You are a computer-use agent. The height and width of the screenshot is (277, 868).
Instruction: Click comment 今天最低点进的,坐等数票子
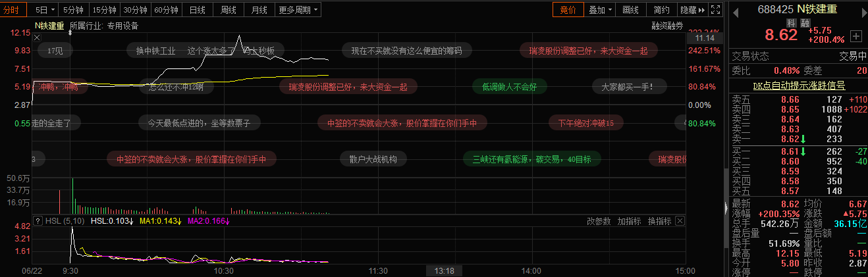point(200,122)
